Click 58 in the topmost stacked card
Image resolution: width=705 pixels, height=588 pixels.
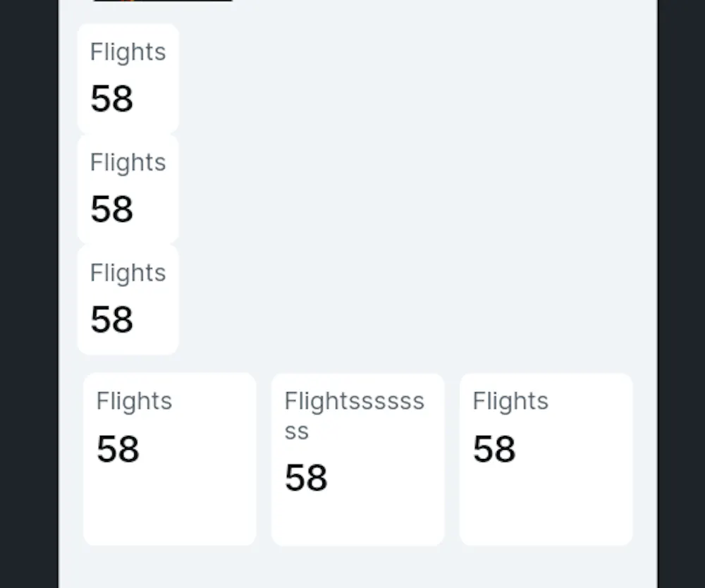(111, 99)
